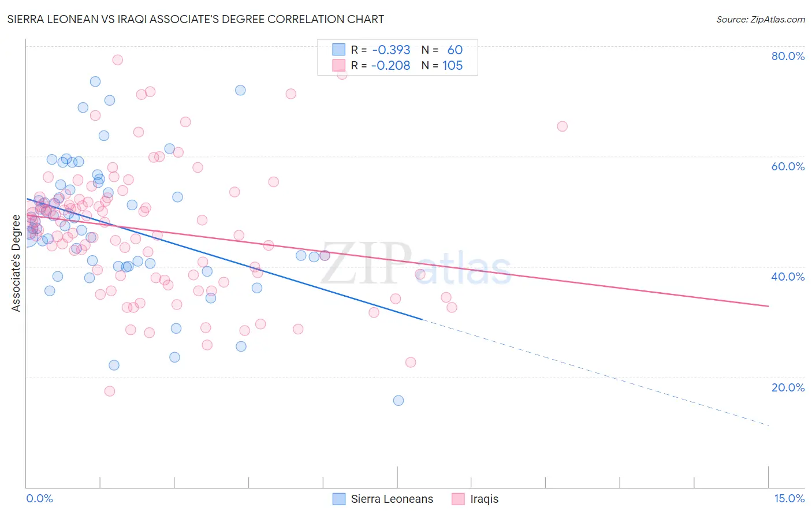Click the Associate's Degree y-axis label
This screenshot has height=515, width=812.
[x=16, y=263]
